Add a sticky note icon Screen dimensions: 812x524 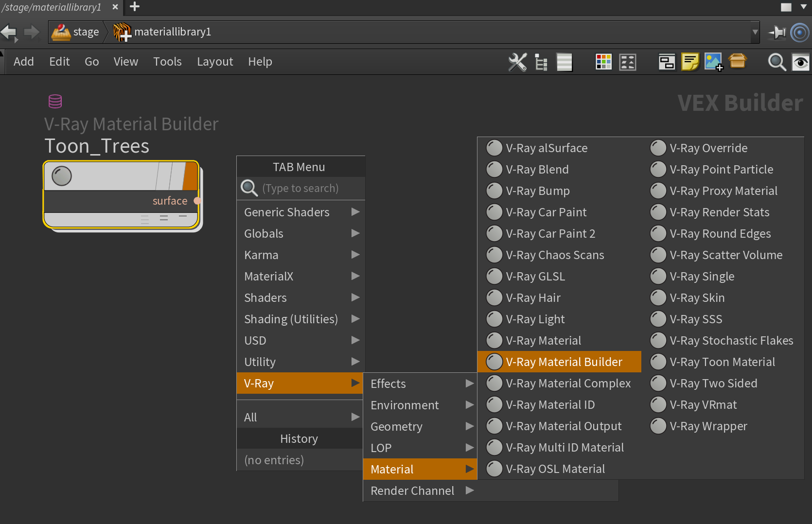click(x=690, y=62)
